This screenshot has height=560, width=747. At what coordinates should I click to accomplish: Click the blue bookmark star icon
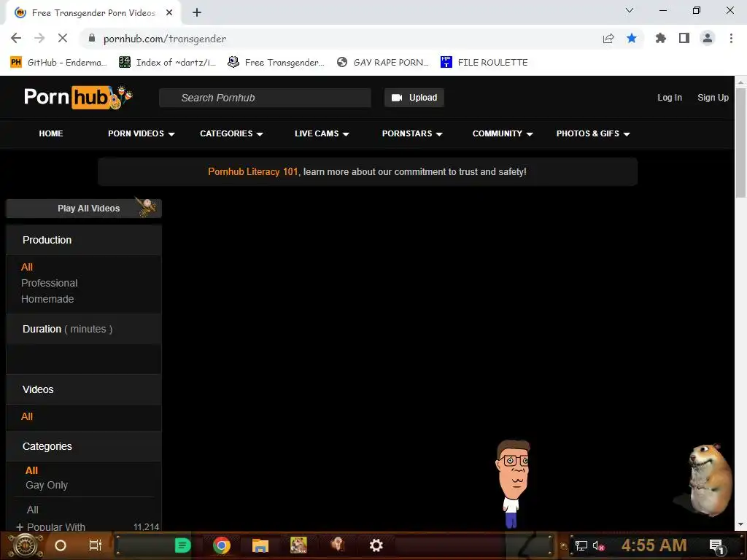632,38
